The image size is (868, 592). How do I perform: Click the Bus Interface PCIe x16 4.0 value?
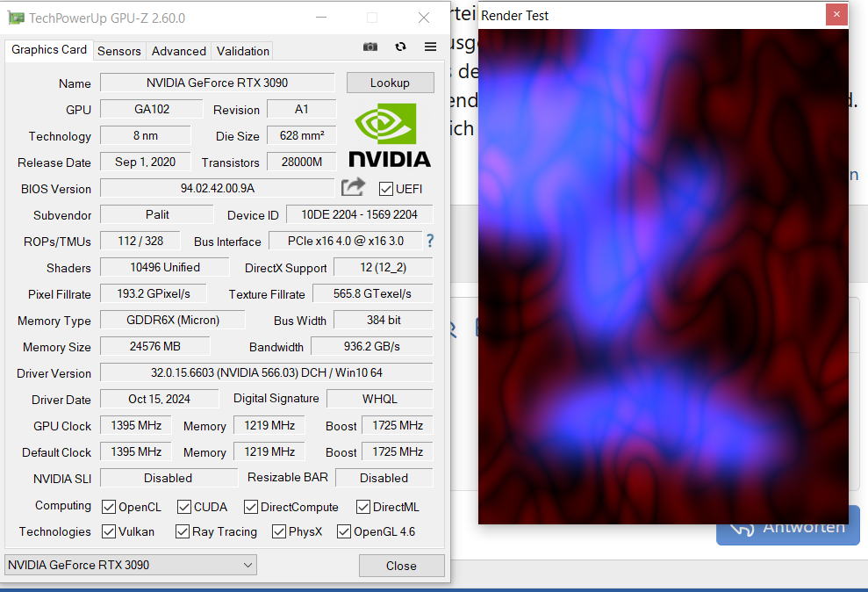click(x=346, y=241)
